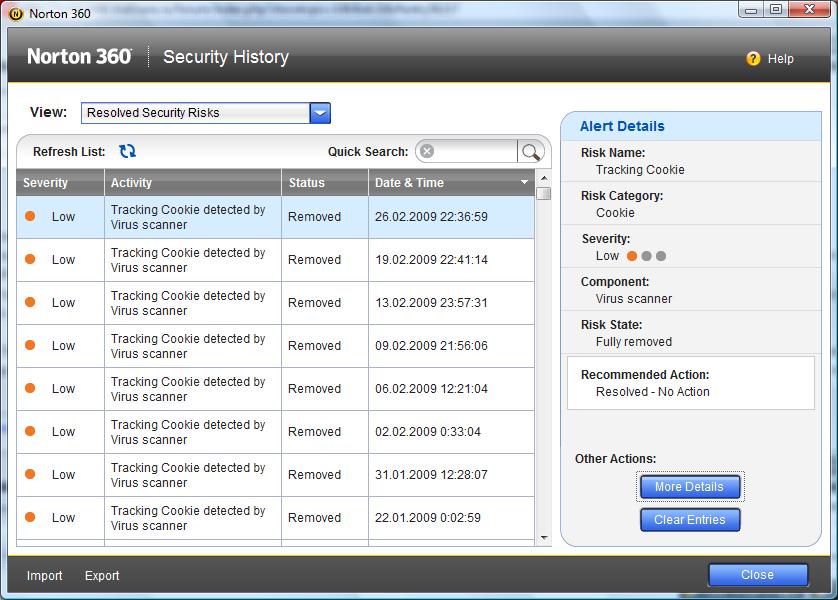Click the list scrollbar up arrow
Image resolution: width=838 pixels, height=600 pixels.
[x=544, y=177]
